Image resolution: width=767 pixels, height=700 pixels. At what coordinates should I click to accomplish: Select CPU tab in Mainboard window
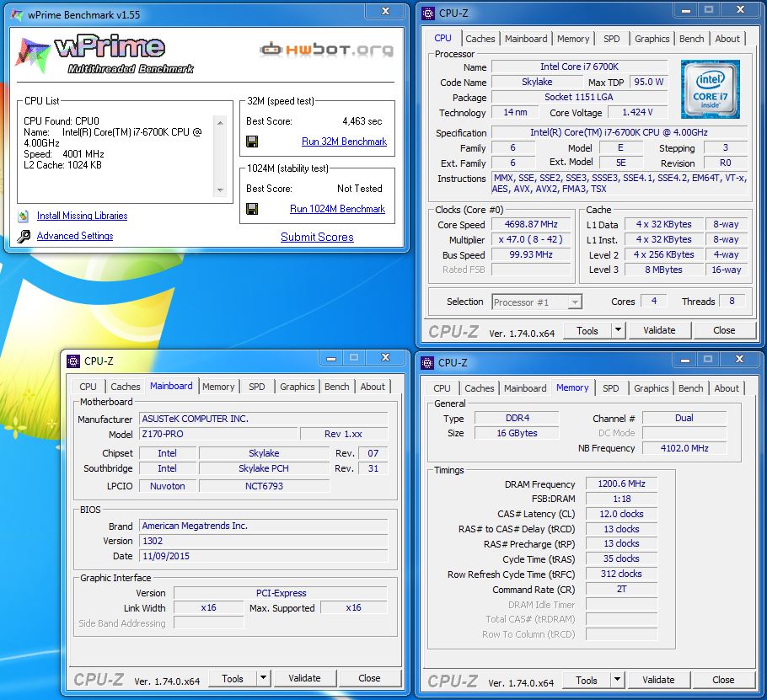pyautogui.click(x=88, y=387)
